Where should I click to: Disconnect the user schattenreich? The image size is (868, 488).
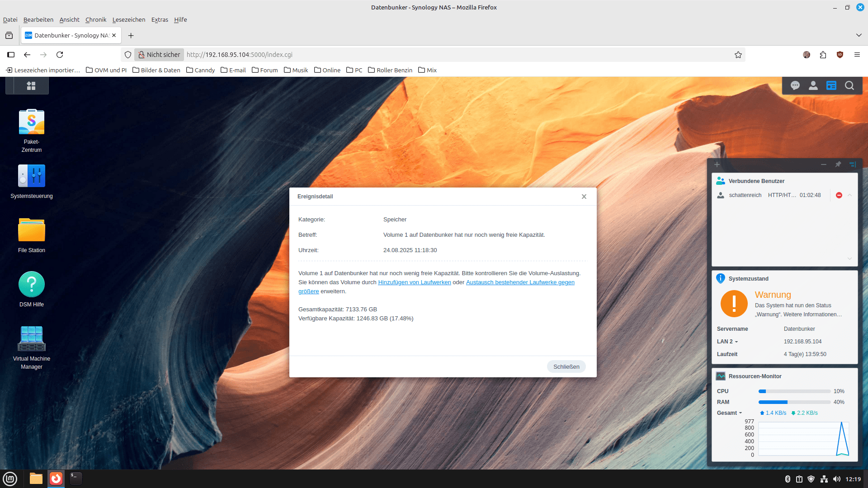839,195
